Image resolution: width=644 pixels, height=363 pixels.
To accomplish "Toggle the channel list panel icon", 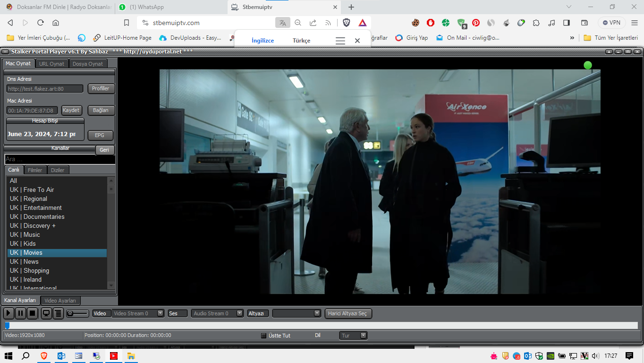I will pyautogui.click(x=58, y=313).
